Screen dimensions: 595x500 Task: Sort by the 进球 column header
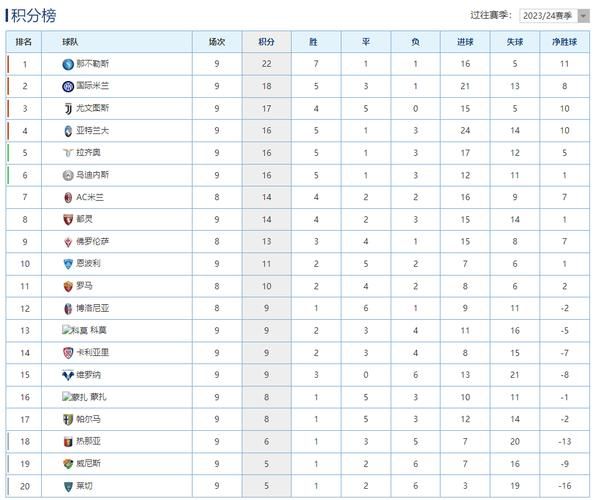click(x=465, y=42)
